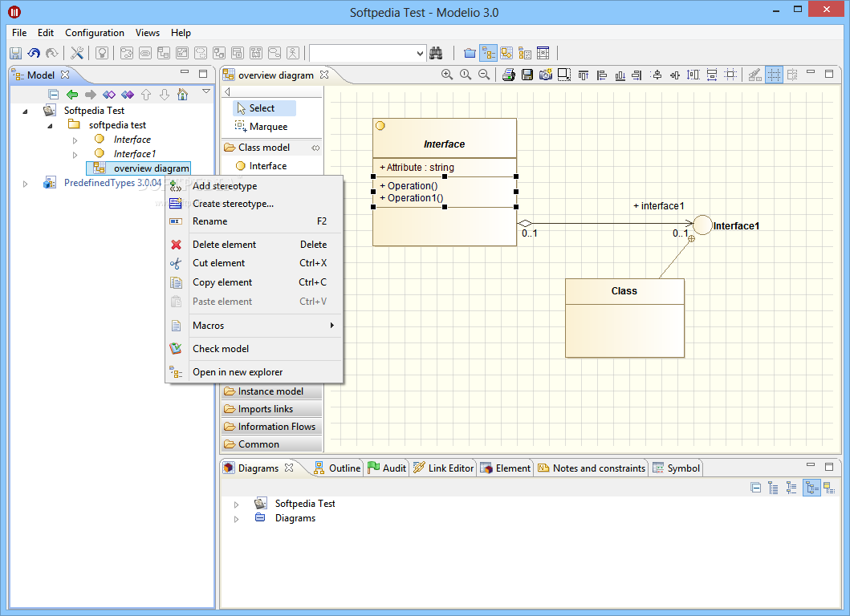
Task: Click the green back arrow in Model panel
Action: [71, 95]
